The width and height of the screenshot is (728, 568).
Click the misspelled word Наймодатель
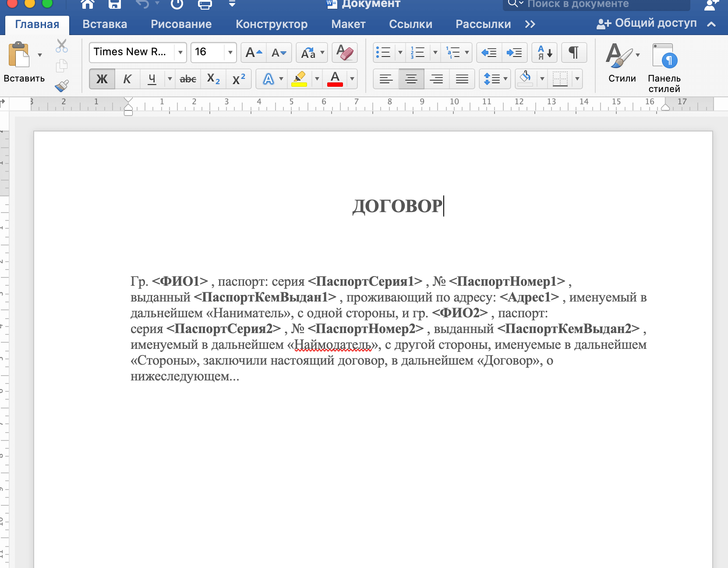[x=333, y=345]
